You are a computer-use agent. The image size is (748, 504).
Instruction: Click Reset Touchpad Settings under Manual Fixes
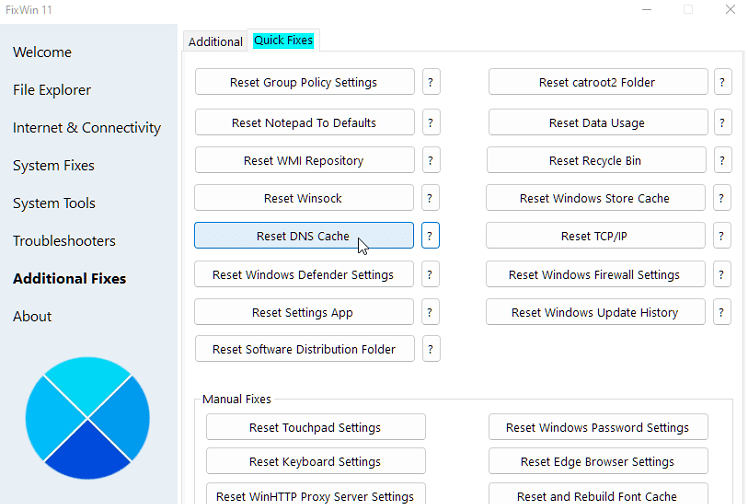pos(315,427)
